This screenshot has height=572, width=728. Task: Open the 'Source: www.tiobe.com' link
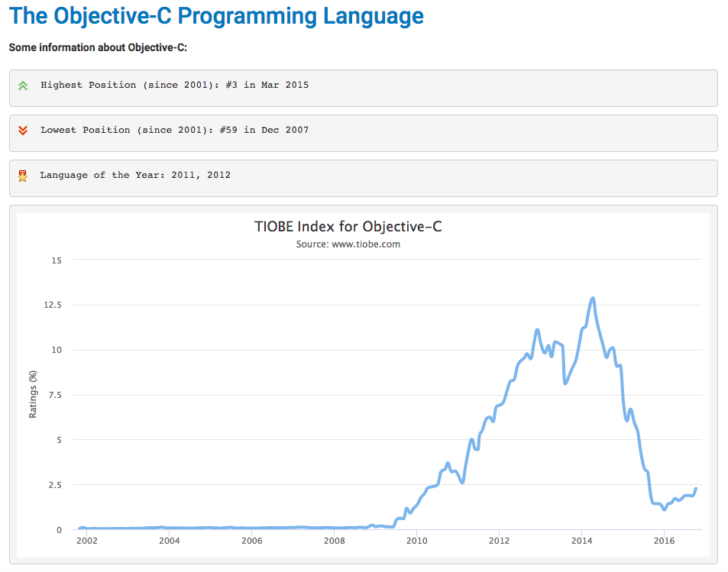click(x=348, y=244)
